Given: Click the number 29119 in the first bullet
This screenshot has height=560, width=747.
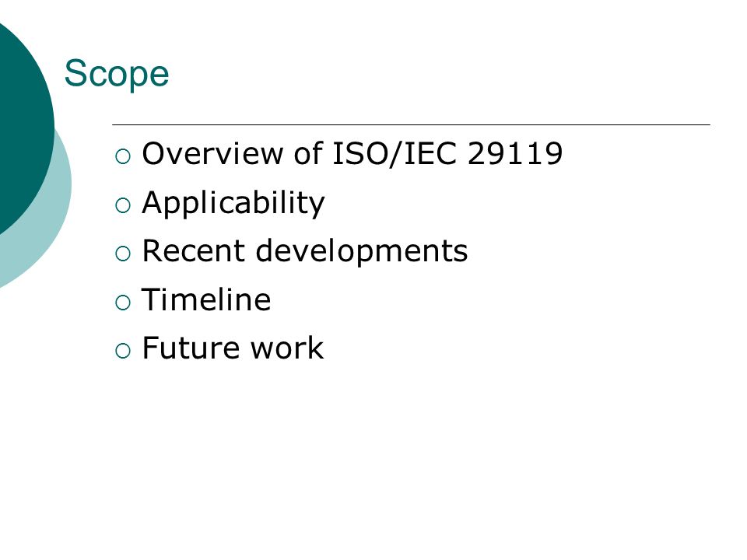Looking at the screenshot, I should pyautogui.click(x=515, y=153).
